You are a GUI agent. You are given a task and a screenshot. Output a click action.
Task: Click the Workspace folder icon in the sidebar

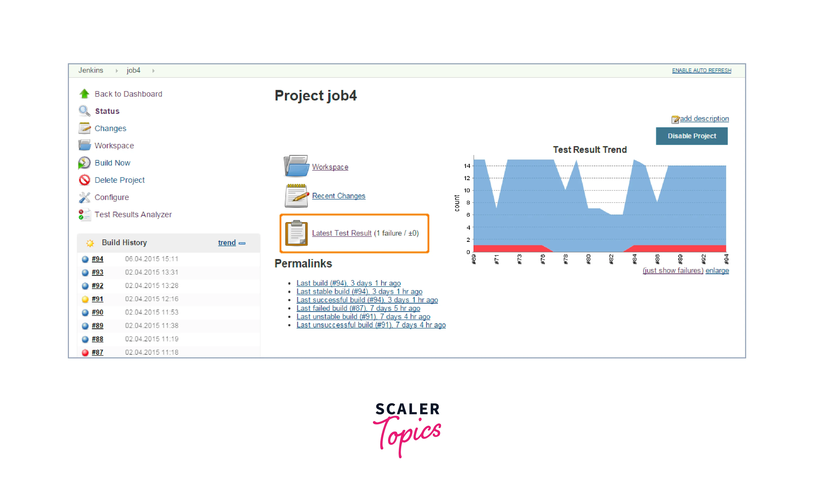click(85, 145)
